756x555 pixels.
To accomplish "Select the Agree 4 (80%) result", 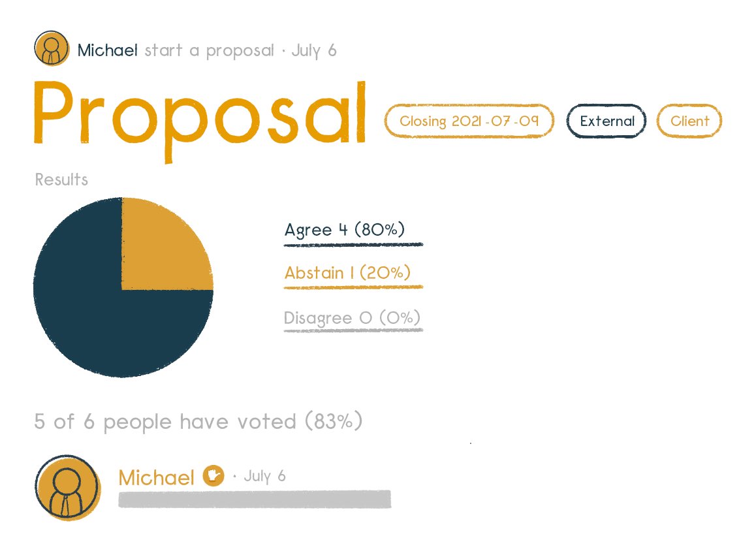I will (x=345, y=230).
